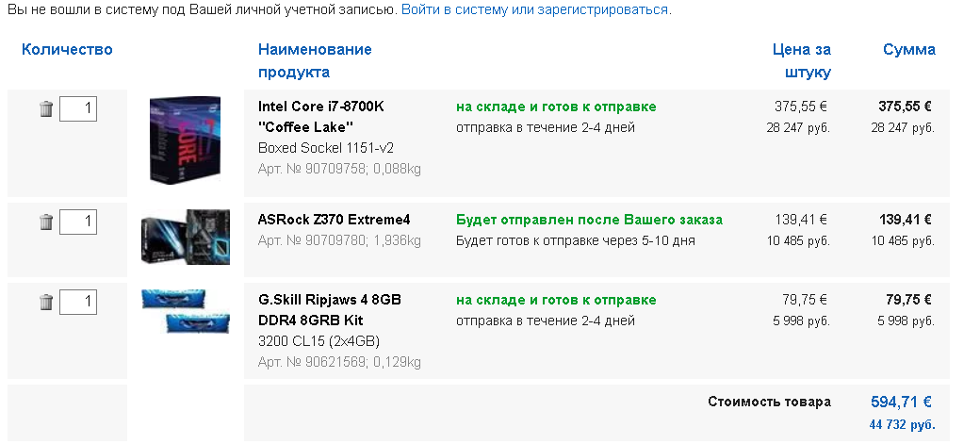The height and width of the screenshot is (444, 980).
Task: Open Intel Core i7-8700K product title
Action: click(321, 117)
